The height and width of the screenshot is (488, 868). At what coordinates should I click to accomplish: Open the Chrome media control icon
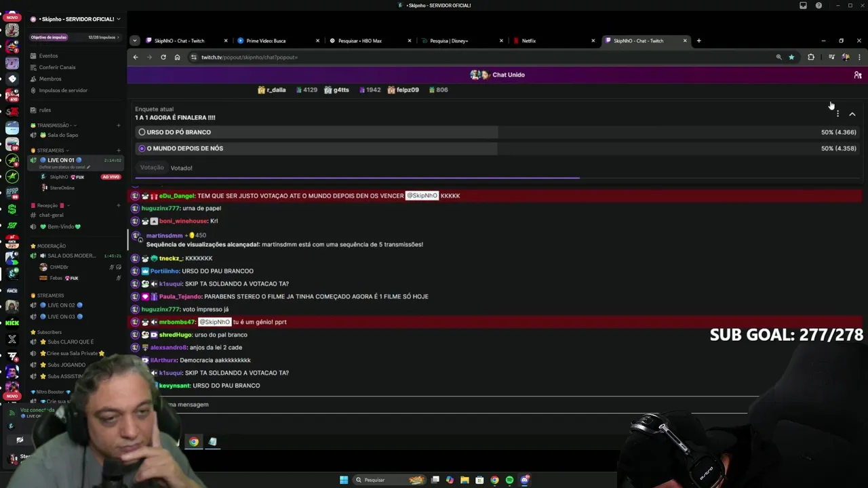tap(831, 57)
